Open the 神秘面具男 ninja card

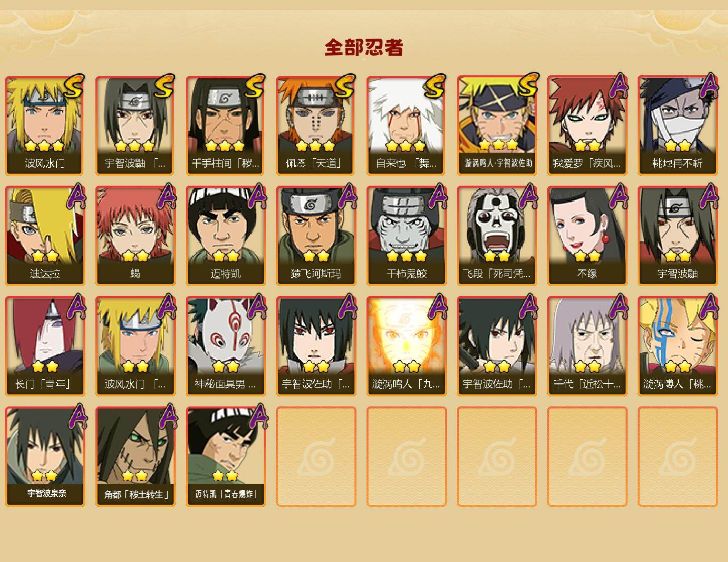click(x=226, y=346)
